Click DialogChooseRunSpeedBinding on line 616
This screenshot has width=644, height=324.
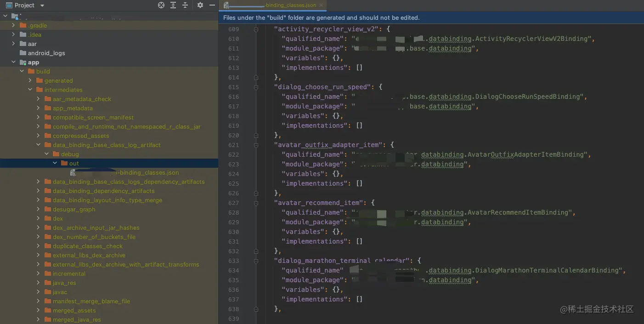(x=528, y=97)
